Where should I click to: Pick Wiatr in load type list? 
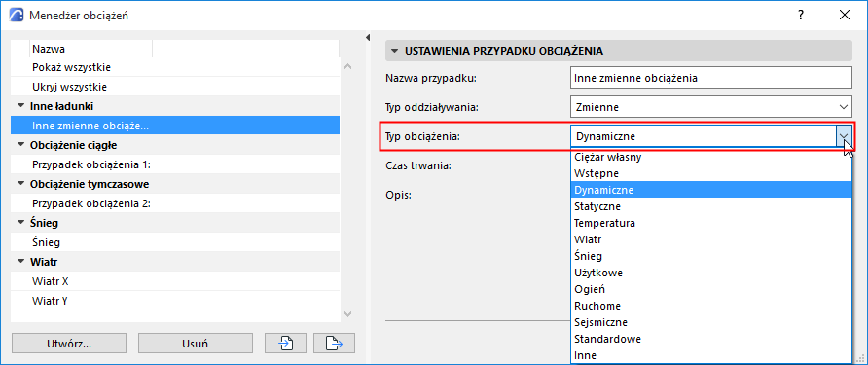[x=710, y=239]
